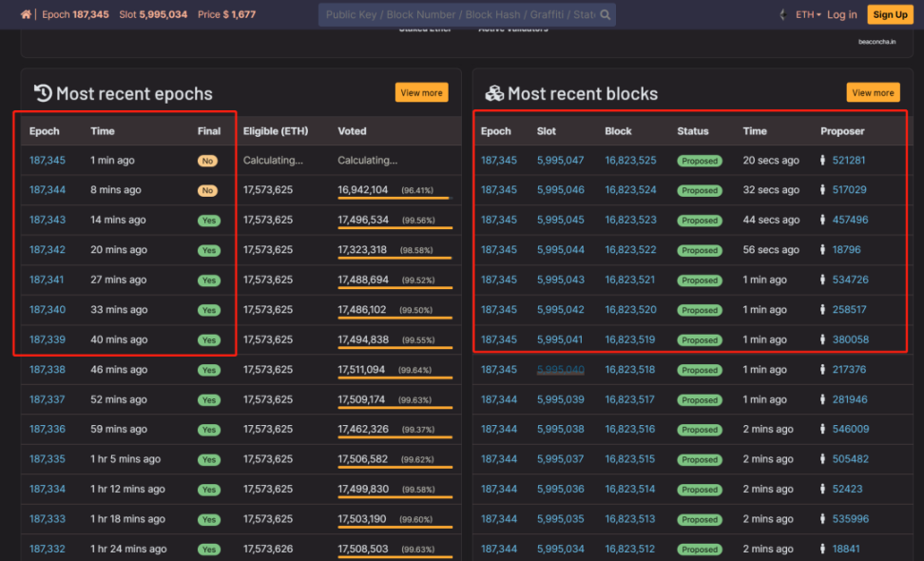Screen dimensions: 924x561
Task: Open proposer 534726 validator link
Action: click(x=850, y=280)
